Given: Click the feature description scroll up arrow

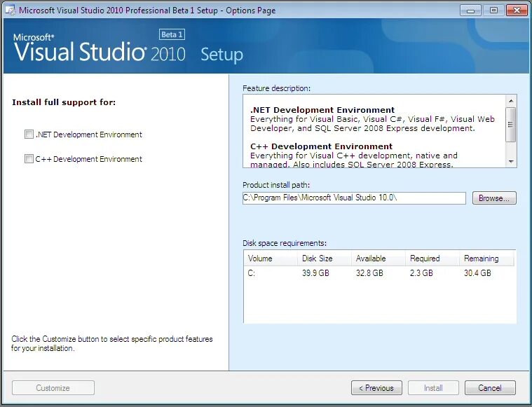Looking at the screenshot, I should coord(511,101).
